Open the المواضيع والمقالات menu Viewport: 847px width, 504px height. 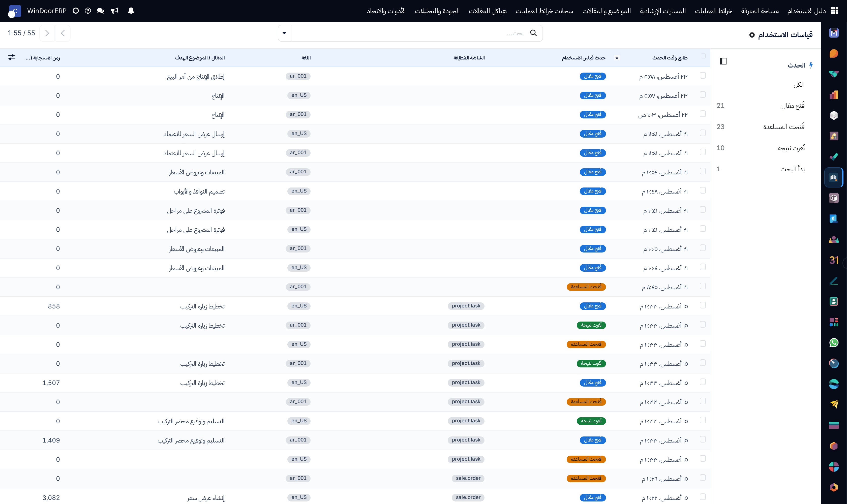point(607,11)
